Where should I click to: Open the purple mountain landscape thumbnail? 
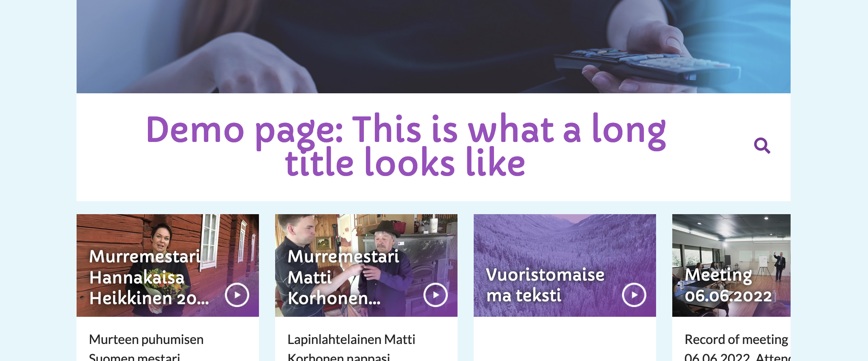tap(565, 265)
